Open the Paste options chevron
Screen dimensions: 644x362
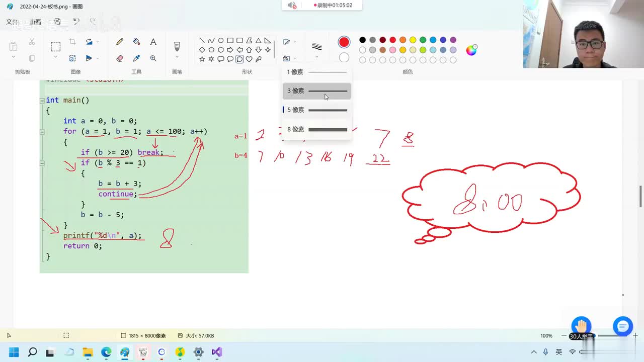[x=13, y=57]
